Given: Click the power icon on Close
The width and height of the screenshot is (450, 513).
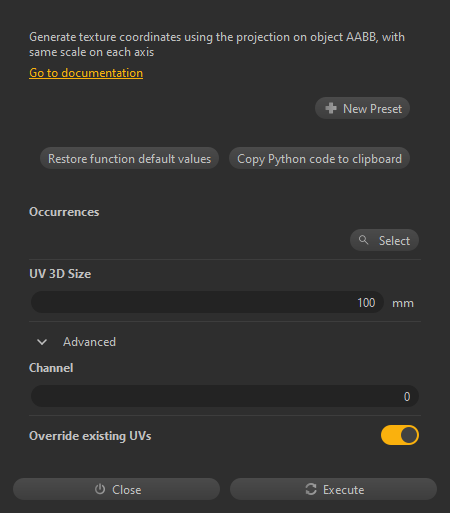Looking at the screenshot, I should [100, 489].
